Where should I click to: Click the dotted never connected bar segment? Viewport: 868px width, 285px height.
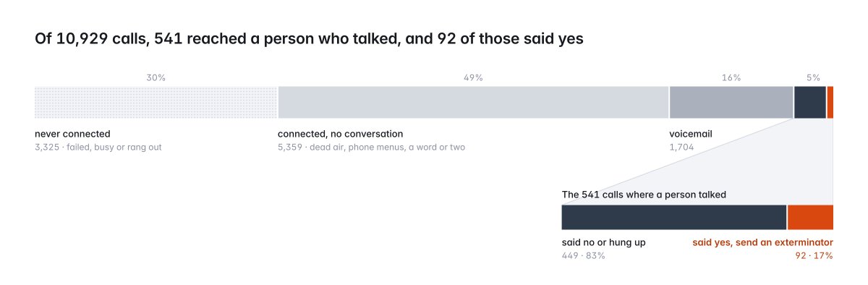(156, 102)
